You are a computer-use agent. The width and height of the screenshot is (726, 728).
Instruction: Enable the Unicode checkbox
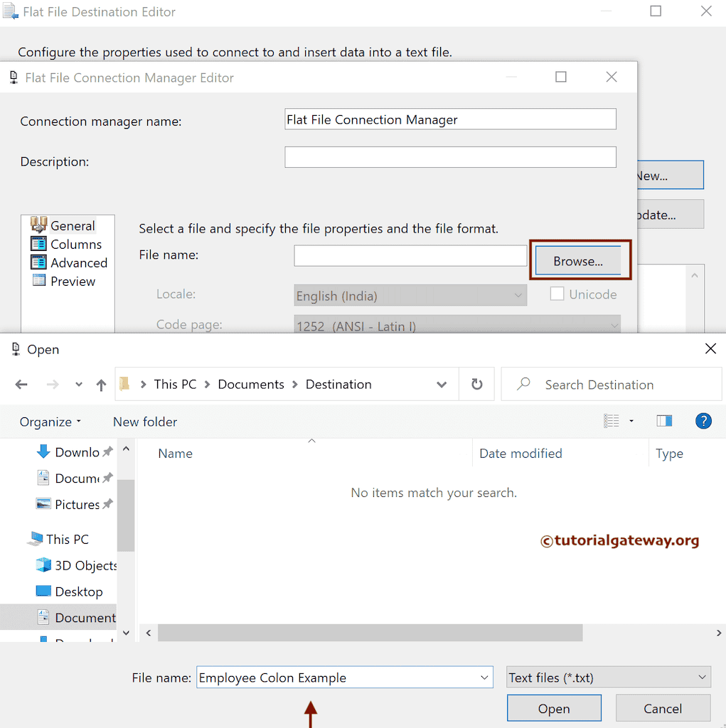557,294
